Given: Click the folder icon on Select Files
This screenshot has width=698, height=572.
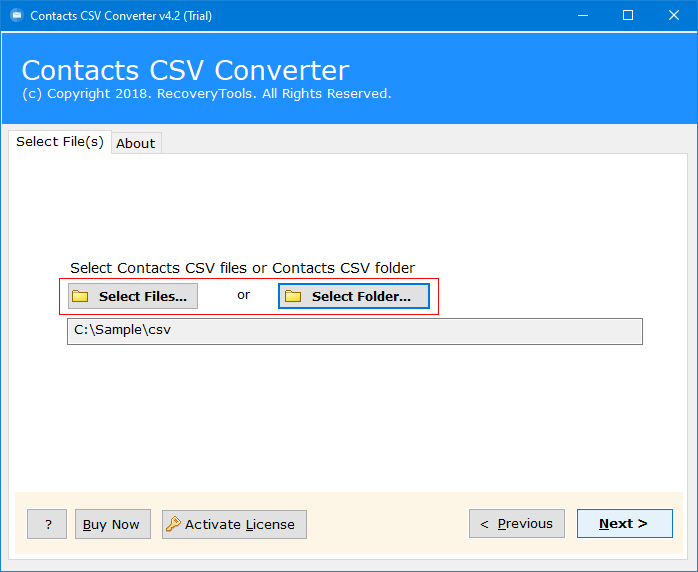Looking at the screenshot, I should tap(80, 296).
